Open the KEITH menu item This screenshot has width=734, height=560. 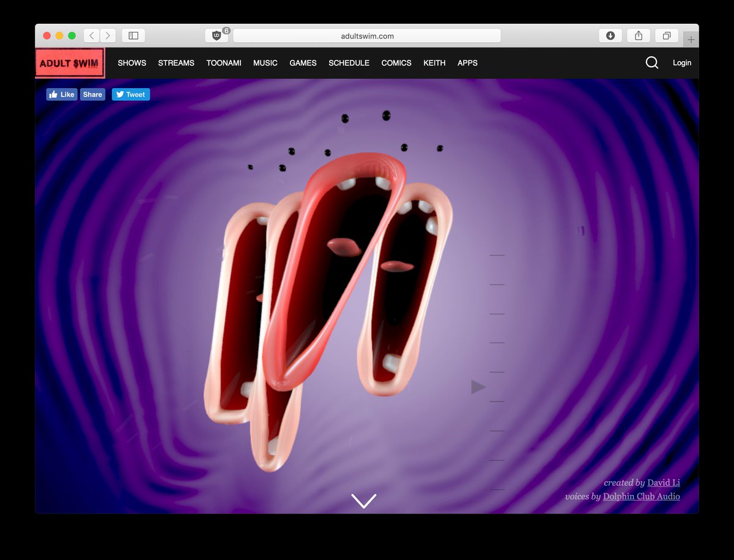(x=434, y=63)
